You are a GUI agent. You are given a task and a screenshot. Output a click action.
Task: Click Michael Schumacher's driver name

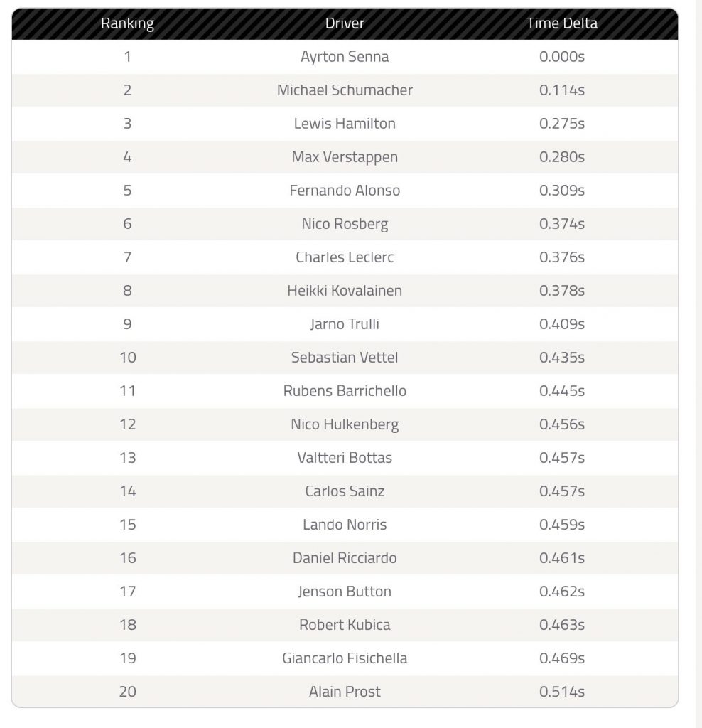click(345, 90)
